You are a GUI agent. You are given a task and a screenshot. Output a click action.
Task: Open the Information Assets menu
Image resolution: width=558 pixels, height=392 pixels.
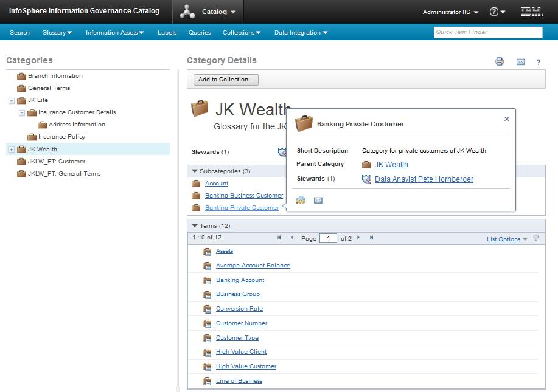tap(114, 32)
